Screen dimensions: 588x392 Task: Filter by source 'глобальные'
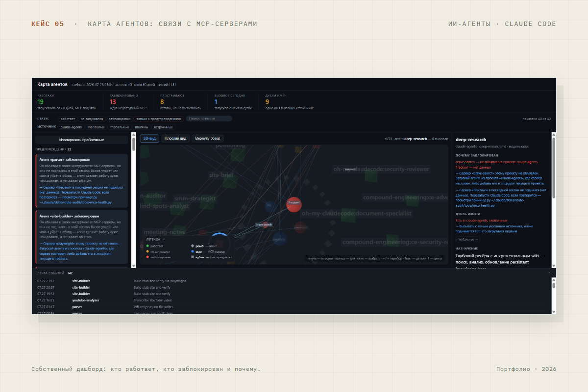pyautogui.click(x=120, y=127)
